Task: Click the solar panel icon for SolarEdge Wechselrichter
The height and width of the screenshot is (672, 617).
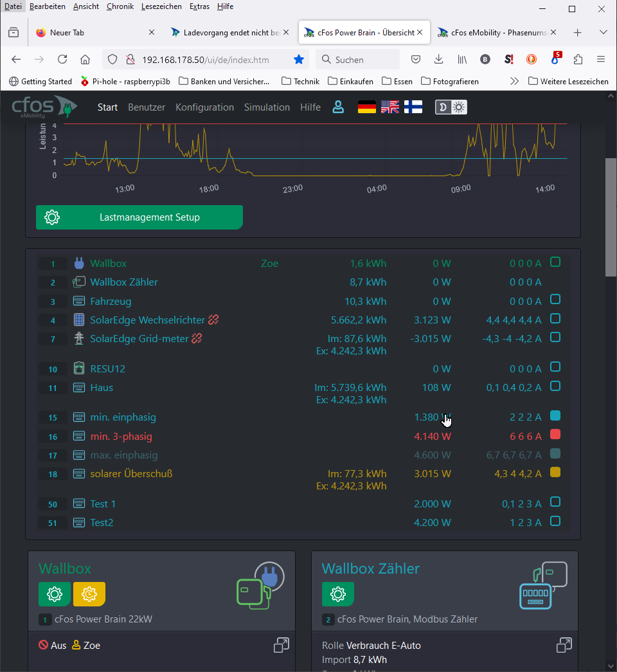Action: click(x=79, y=320)
